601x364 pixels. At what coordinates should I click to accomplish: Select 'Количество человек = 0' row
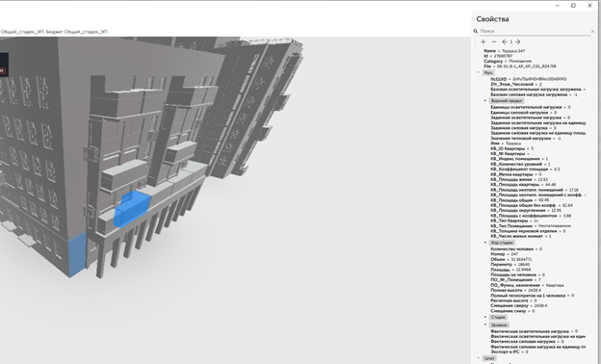tap(516, 249)
